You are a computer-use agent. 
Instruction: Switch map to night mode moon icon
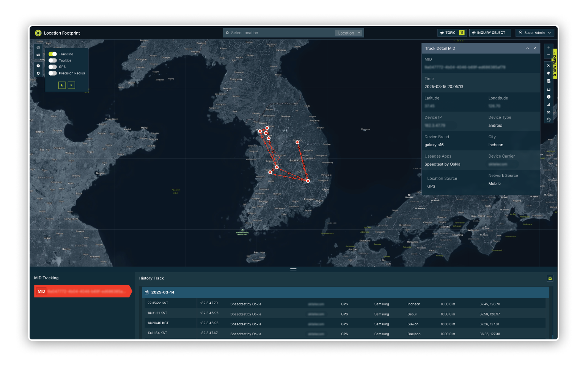62,85
